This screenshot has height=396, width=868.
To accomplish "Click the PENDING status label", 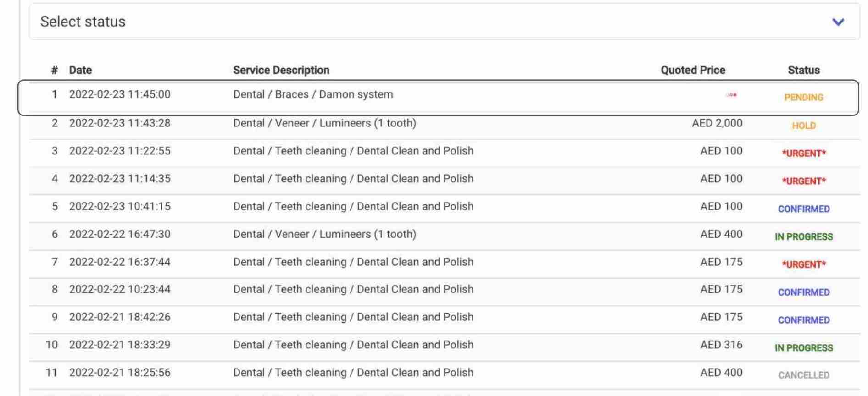I will [x=804, y=98].
